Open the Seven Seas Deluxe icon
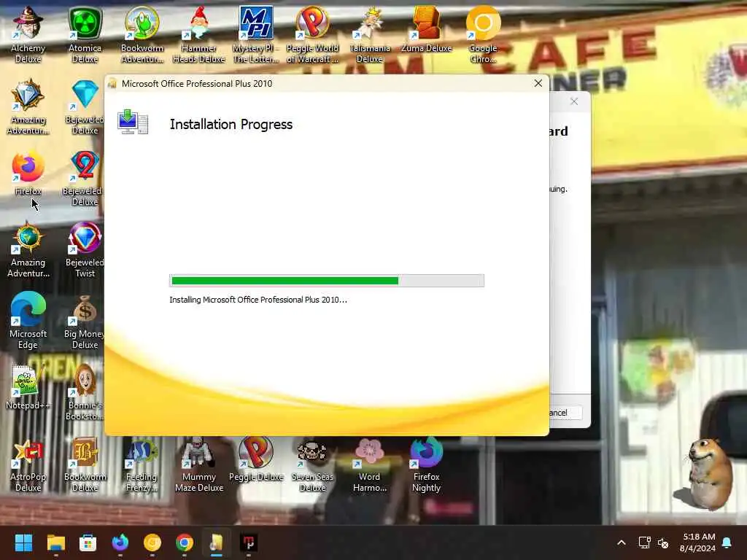This screenshot has height=560, width=747. pyautogui.click(x=312, y=463)
